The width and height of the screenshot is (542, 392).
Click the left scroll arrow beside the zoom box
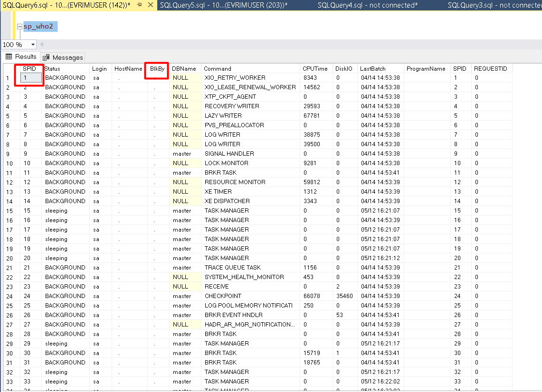[42, 45]
